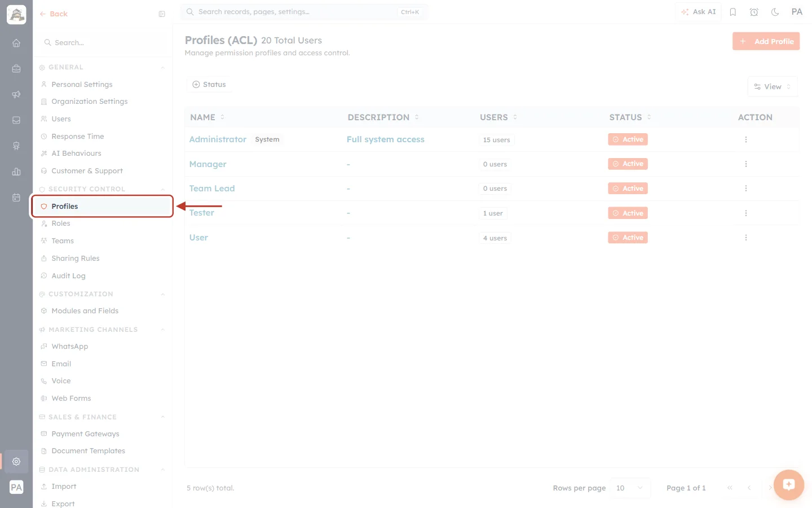Collapse the MARKETING CHANNELS section
Screen dimensions: 812x508
coord(163,330)
